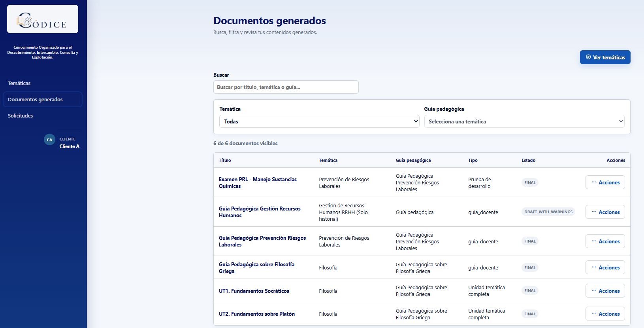Click the Tipo column header
The image size is (644, 328).
[x=473, y=160]
